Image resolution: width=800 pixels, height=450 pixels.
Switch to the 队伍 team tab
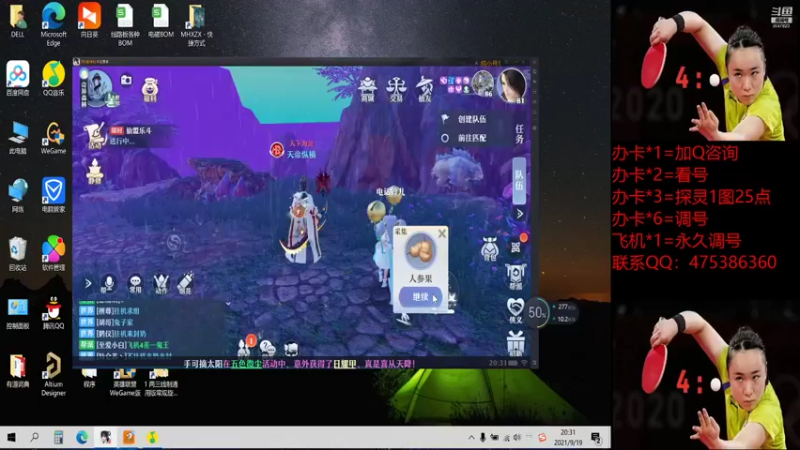(x=519, y=181)
